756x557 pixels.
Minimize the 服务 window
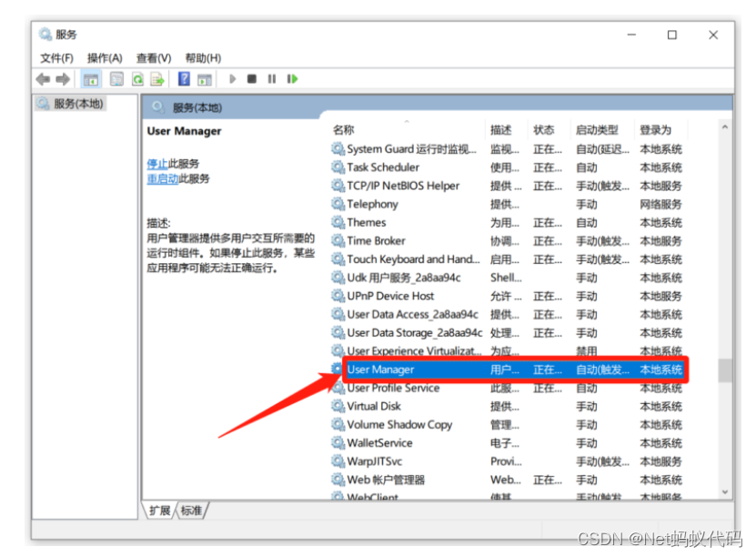631,35
